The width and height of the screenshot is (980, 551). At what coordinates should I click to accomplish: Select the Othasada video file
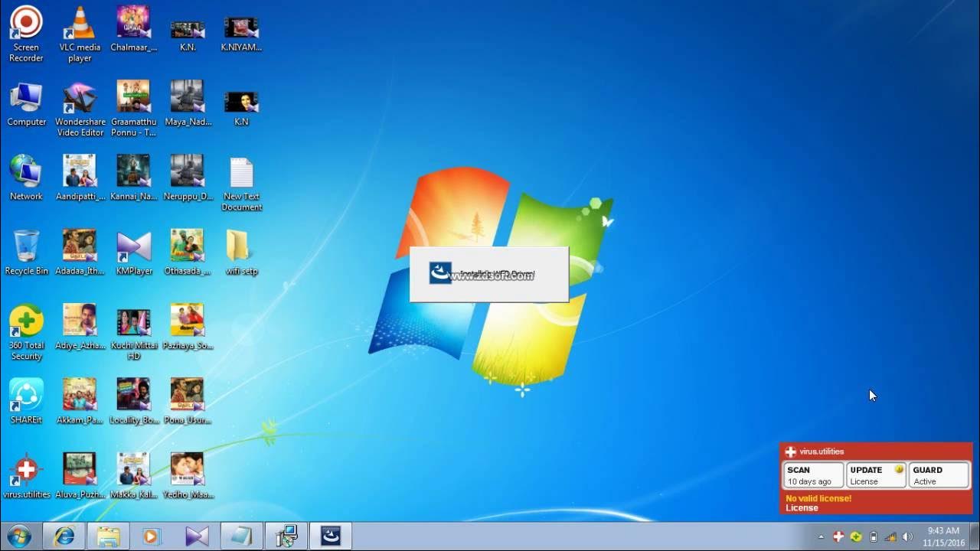click(188, 253)
